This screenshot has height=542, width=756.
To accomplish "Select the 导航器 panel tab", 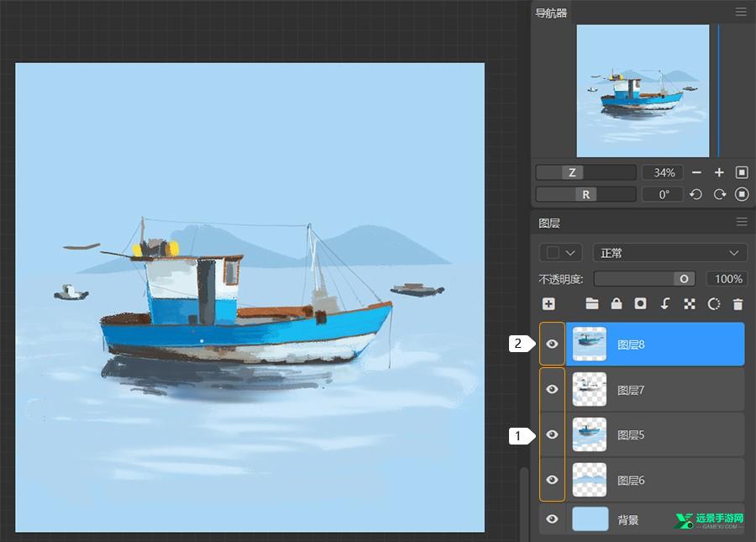I will pos(550,13).
